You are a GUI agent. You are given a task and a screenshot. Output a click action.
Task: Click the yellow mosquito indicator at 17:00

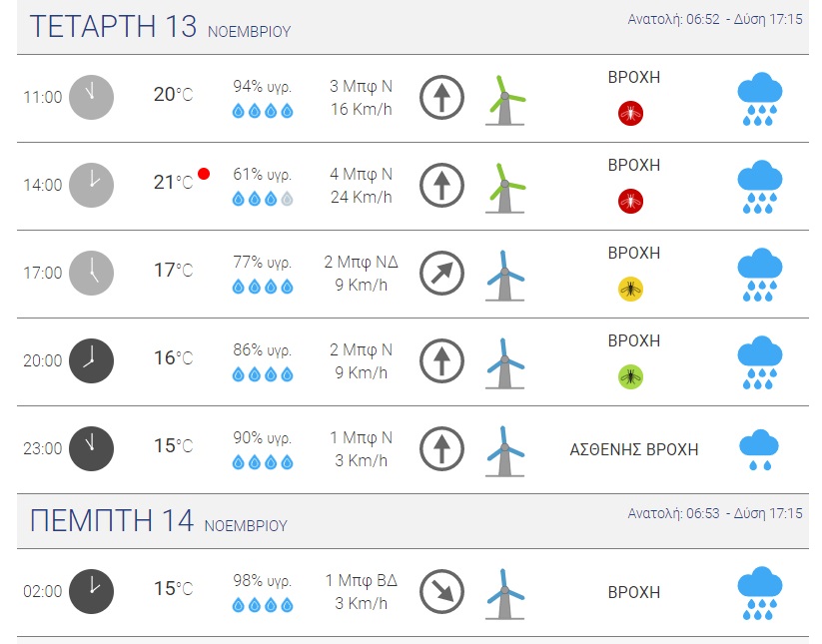(630, 290)
